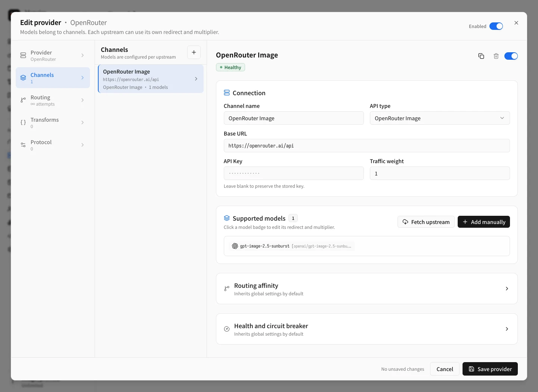Click Cancel button

pos(445,369)
